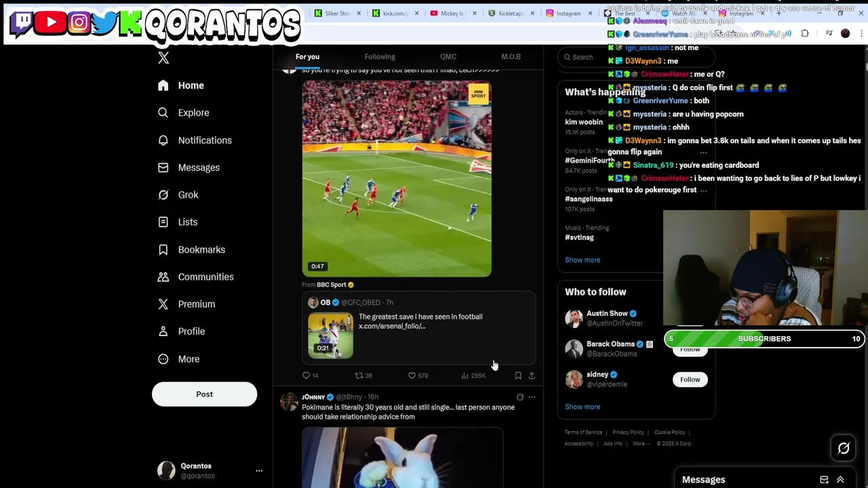868x488 pixels.
Task: Like the post with 579 likes
Action: tap(418, 375)
